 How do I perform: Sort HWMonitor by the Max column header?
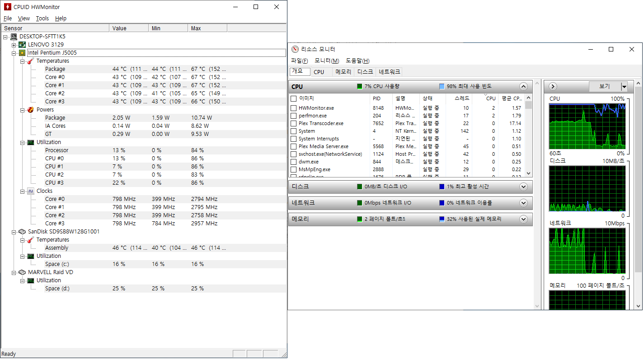pos(207,28)
